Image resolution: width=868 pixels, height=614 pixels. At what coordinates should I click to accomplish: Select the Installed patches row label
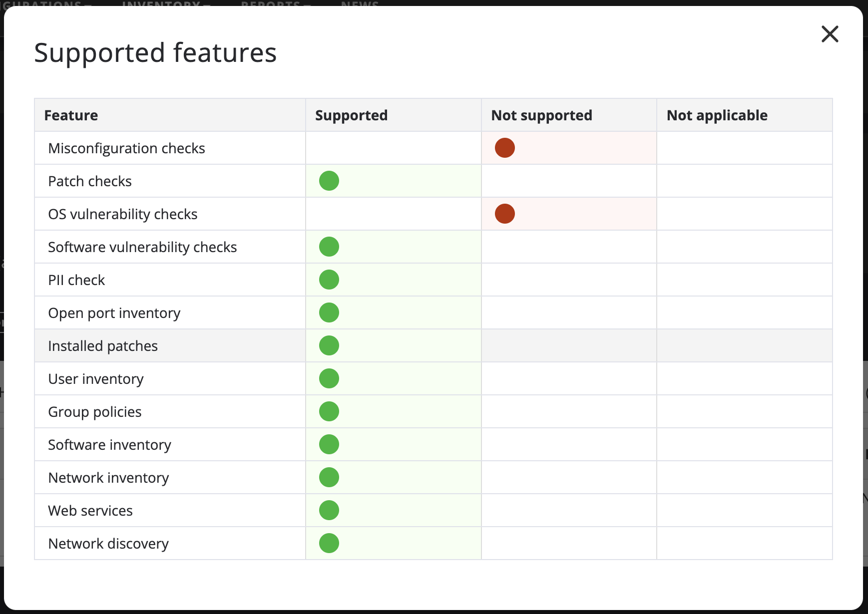103,346
